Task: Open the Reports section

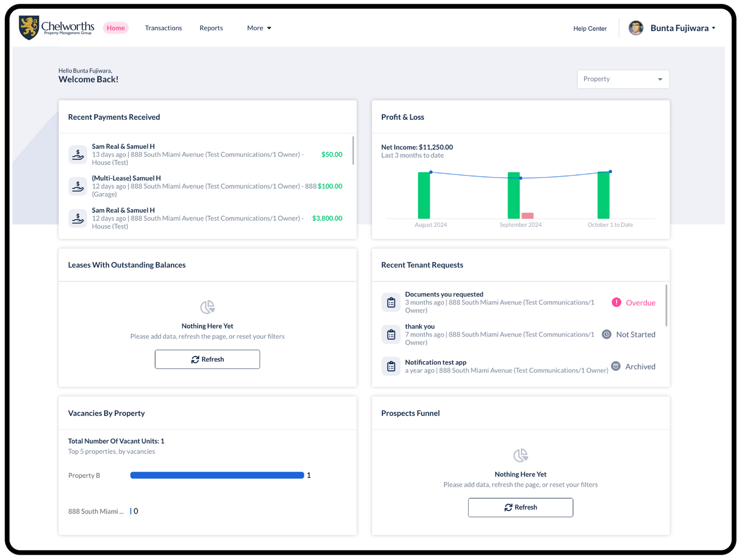Action: [x=211, y=28]
